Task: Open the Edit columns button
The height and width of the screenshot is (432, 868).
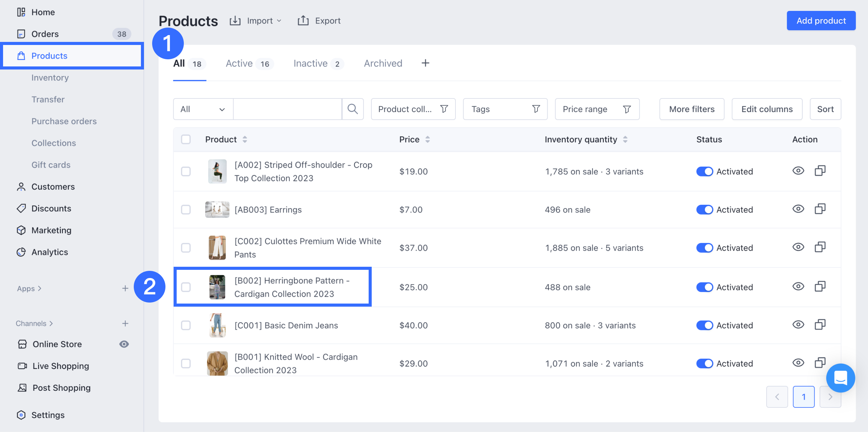Action: [767, 109]
